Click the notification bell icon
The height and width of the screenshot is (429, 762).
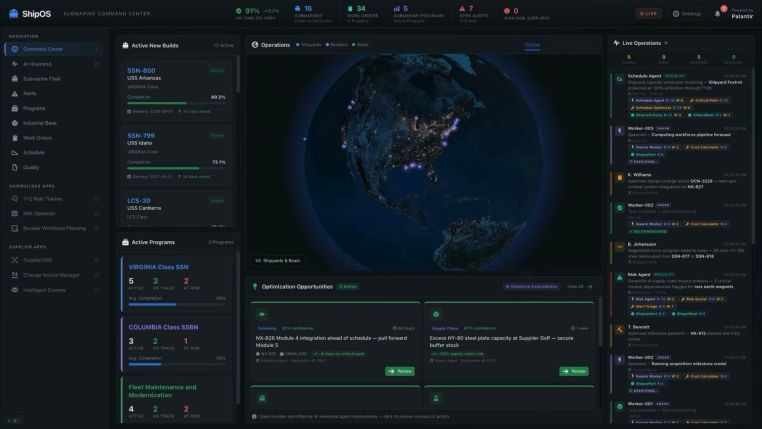717,14
